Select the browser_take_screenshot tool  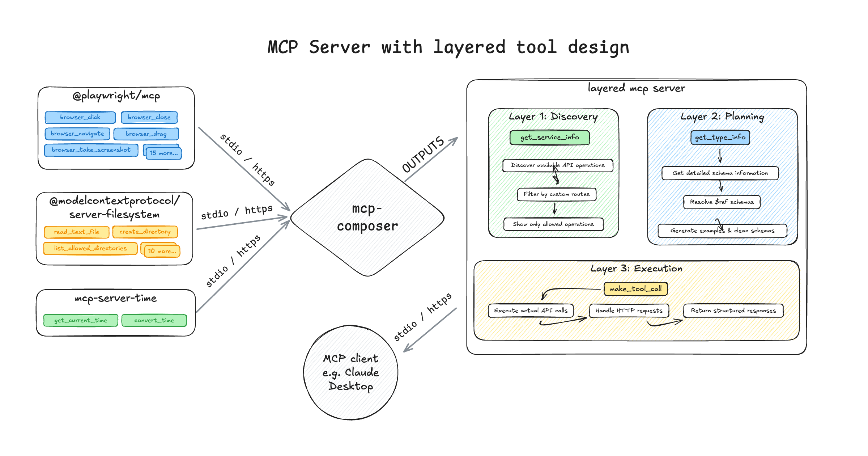click(x=90, y=150)
